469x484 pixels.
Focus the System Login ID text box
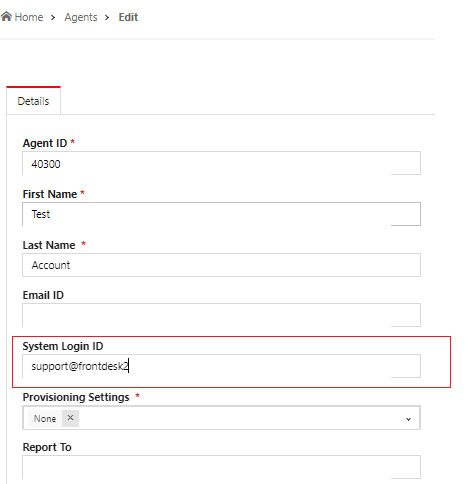(x=221, y=366)
